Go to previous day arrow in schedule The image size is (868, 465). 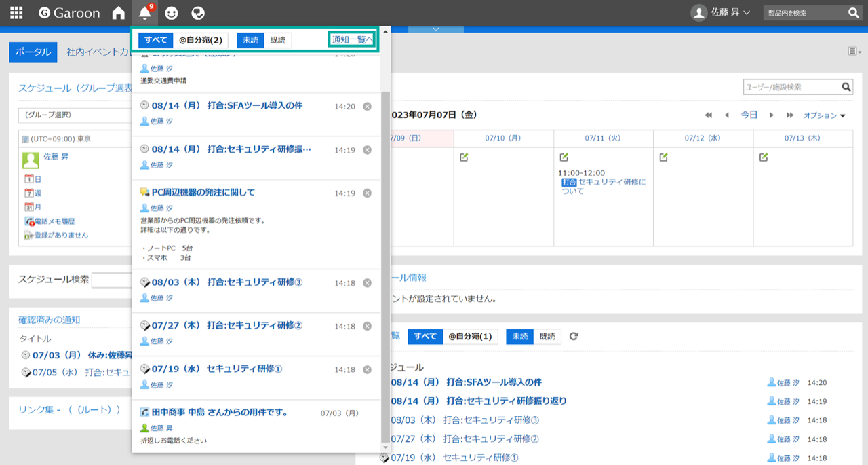727,115
